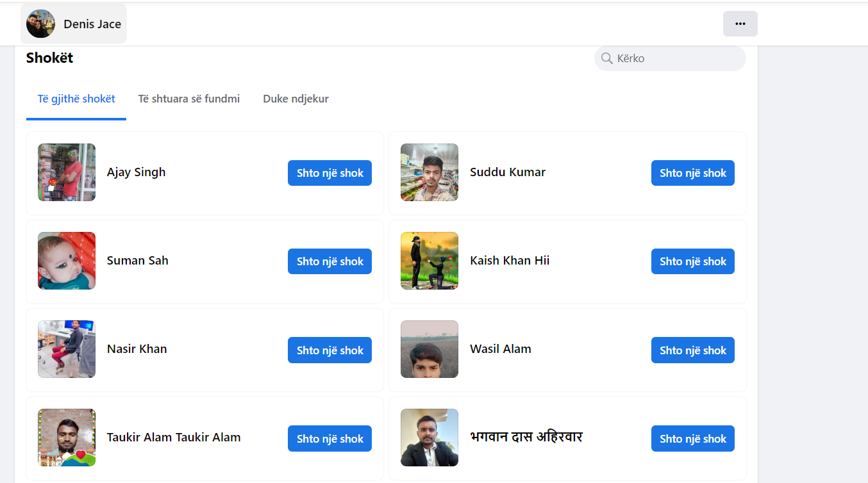Click the search magnifier icon
868x483 pixels.
pos(606,58)
